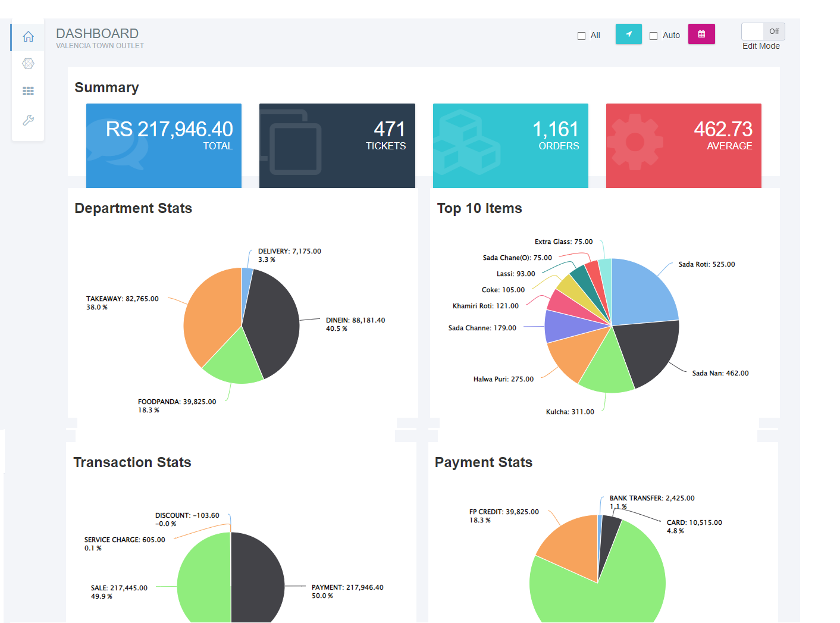This screenshot has height=623, width=840.
Task: Click the CARD: 10,515.00 label
Action: 694,522
